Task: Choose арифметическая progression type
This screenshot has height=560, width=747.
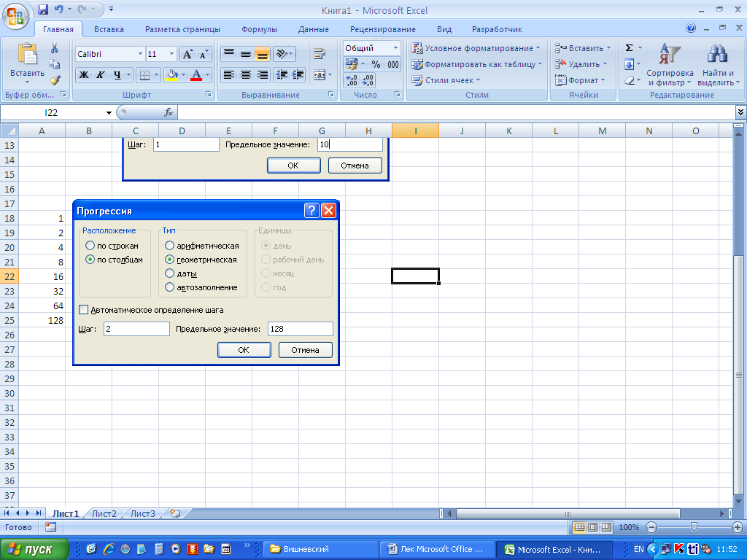Action: (x=169, y=246)
